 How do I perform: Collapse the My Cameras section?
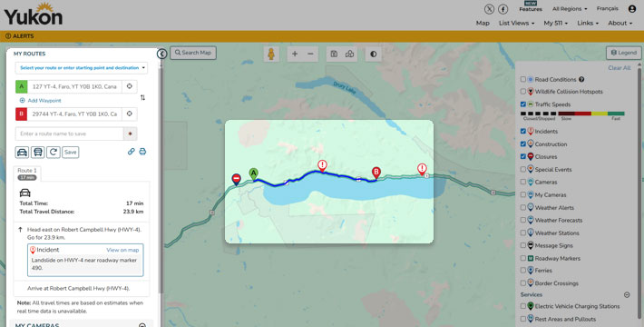click(142, 325)
